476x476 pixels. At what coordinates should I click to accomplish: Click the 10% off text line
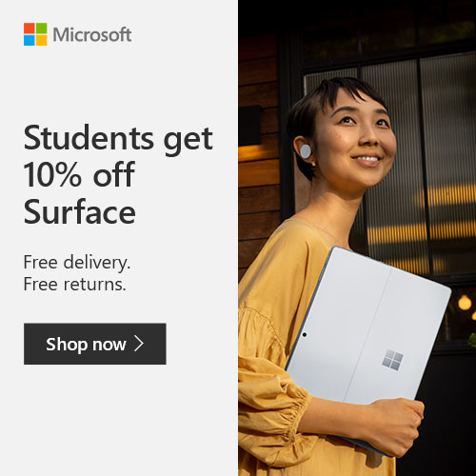tap(79, 174)
